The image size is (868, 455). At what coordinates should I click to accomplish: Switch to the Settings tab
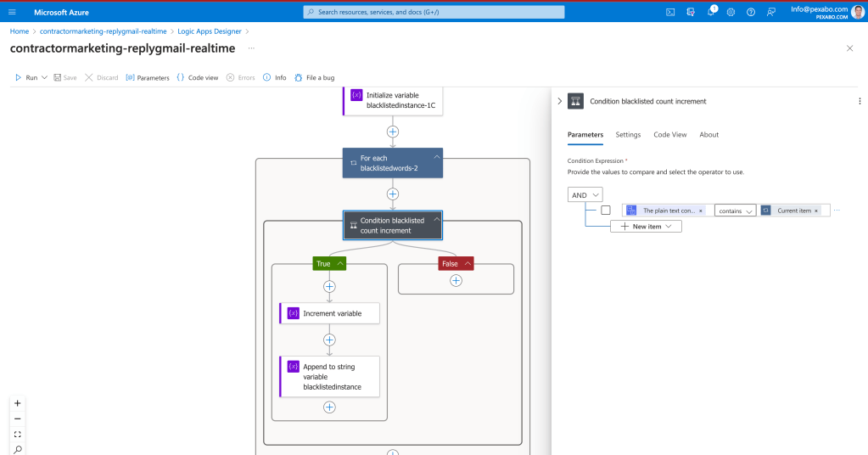[628, 134]
